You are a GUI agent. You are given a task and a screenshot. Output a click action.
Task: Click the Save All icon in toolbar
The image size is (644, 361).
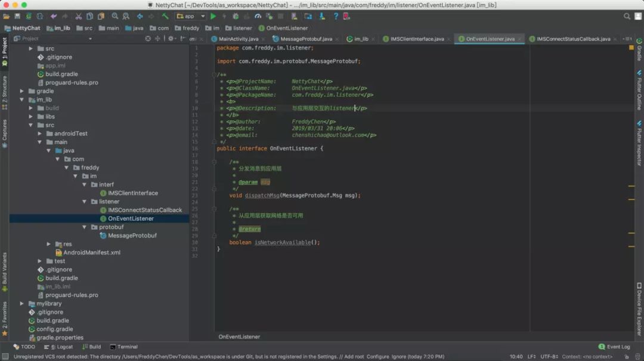[x=17, y=16]
